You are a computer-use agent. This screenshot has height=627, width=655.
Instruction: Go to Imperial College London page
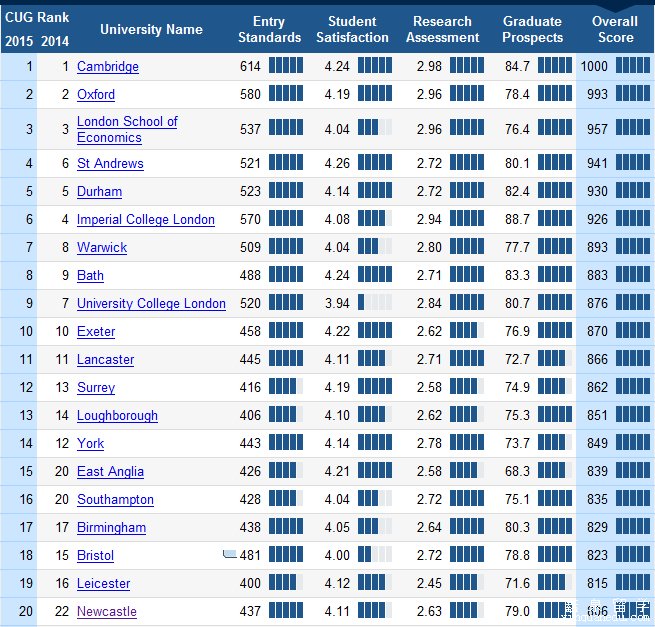[146, 220]
